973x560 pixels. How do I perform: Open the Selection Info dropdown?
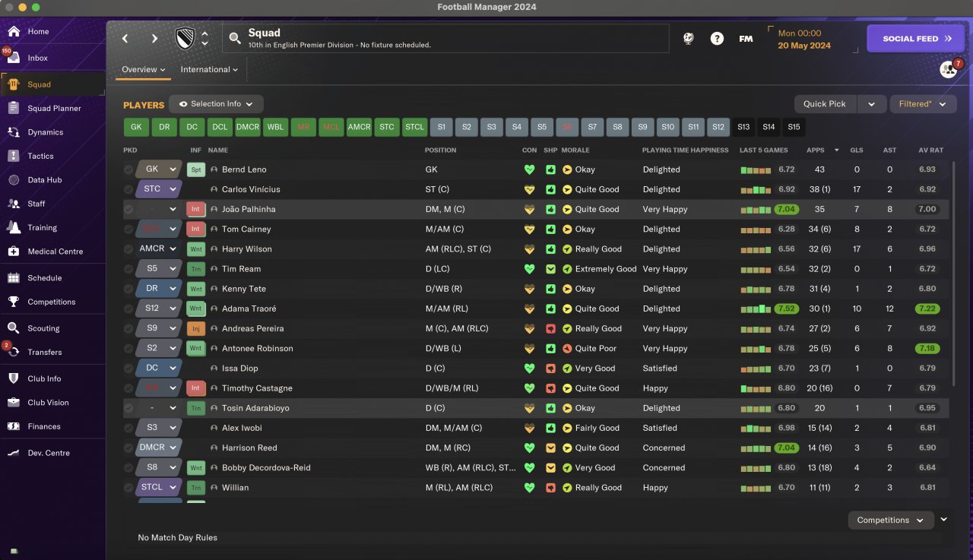pyautogui.click(x=216, y=104)
